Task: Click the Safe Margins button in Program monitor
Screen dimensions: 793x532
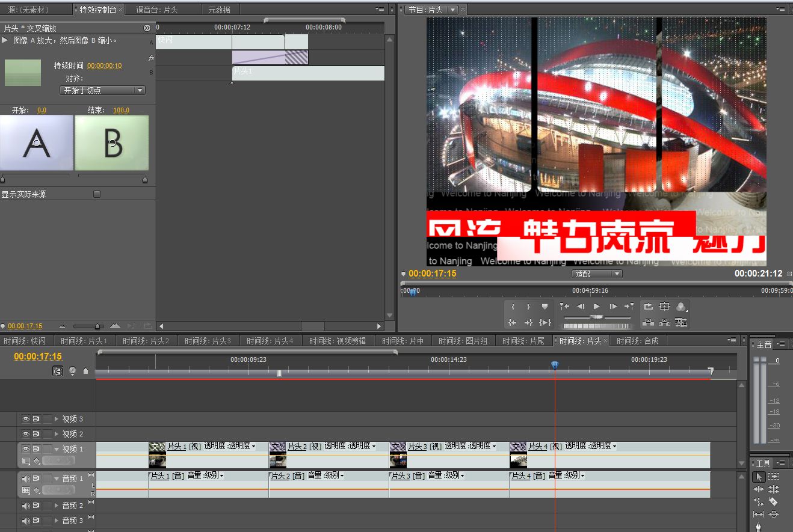Action: tap(664, 307)
